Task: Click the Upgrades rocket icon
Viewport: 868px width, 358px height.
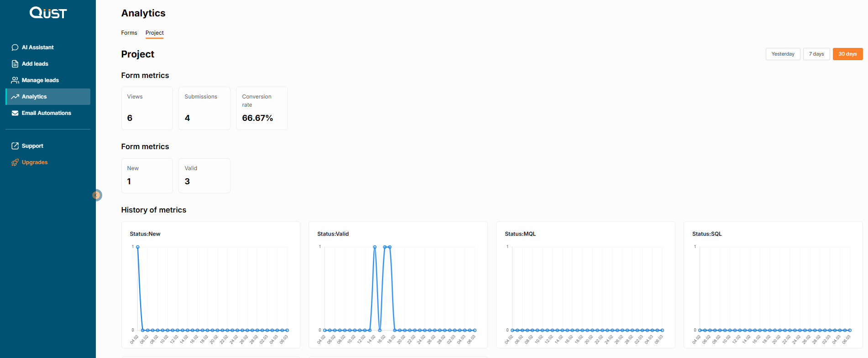Action: tap(15, 162)
